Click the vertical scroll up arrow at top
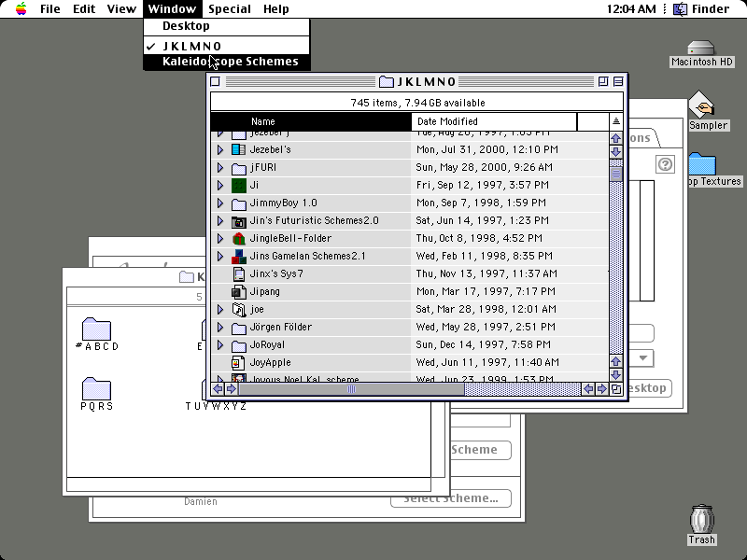The image size is (747, 560). (x=616, y=138)
